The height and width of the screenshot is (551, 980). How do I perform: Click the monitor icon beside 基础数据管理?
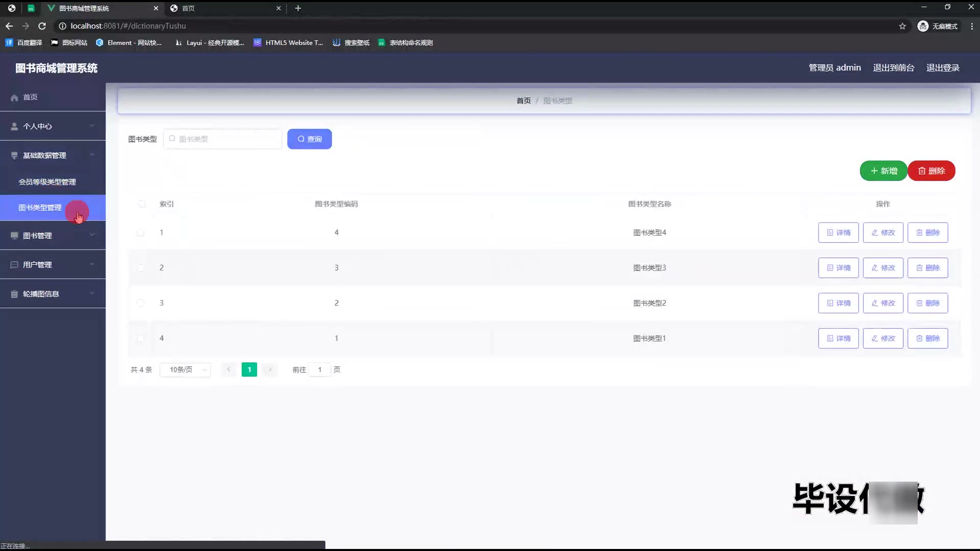pos(14,156)
